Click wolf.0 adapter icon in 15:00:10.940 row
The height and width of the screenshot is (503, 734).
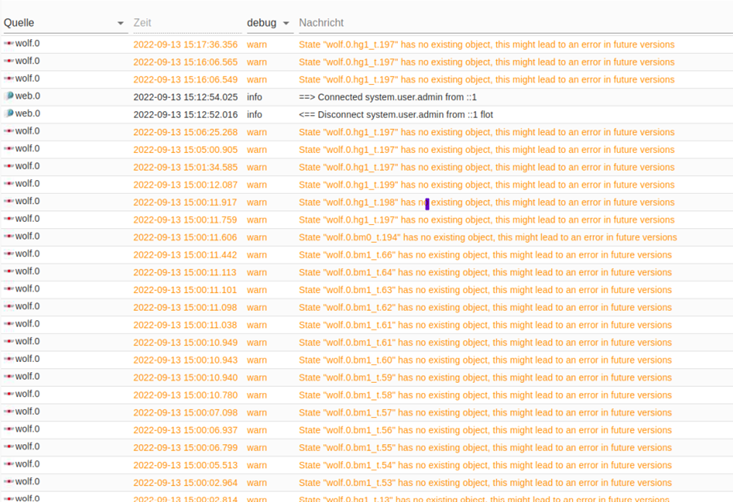tap(8, 377)
